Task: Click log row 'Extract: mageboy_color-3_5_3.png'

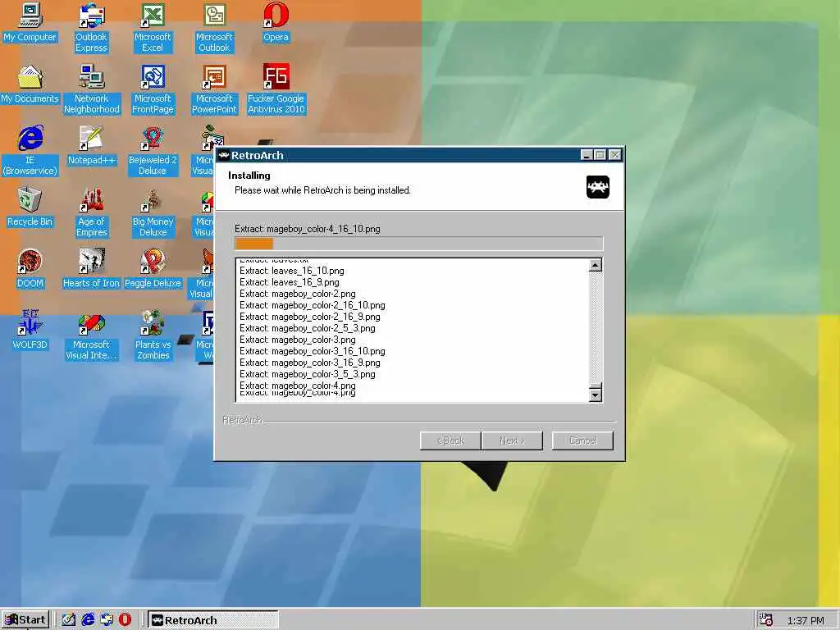Action: click(307, 374)
